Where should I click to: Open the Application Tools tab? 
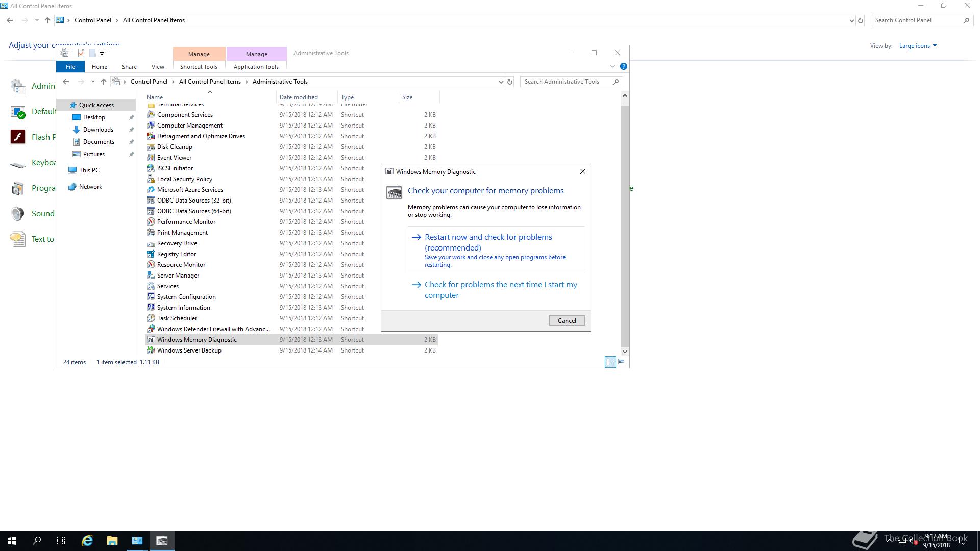256,67
